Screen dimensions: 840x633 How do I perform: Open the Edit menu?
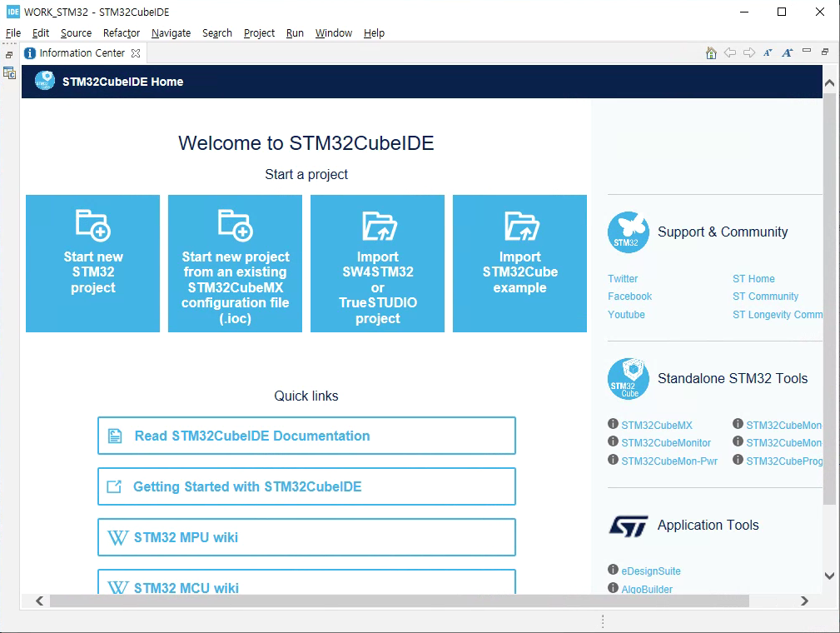(x=41, y=33)
